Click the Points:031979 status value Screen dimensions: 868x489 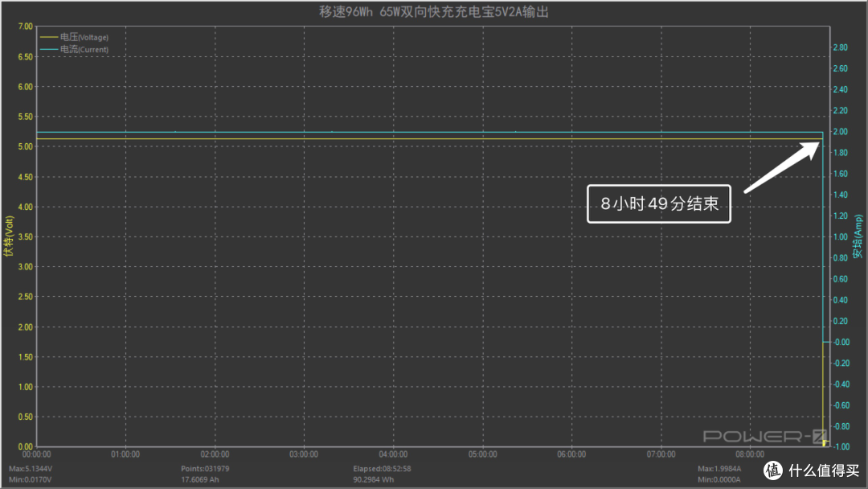tap(206, 469)
